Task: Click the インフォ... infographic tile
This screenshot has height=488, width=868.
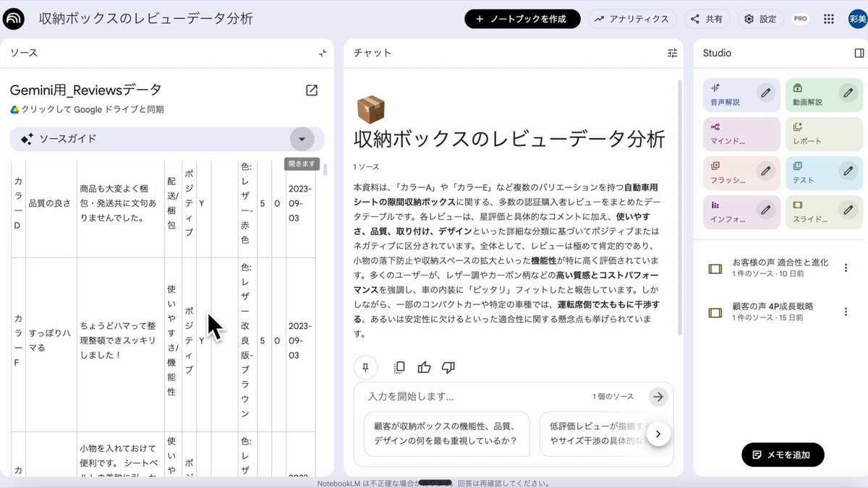Action: [x=741, y=212]
